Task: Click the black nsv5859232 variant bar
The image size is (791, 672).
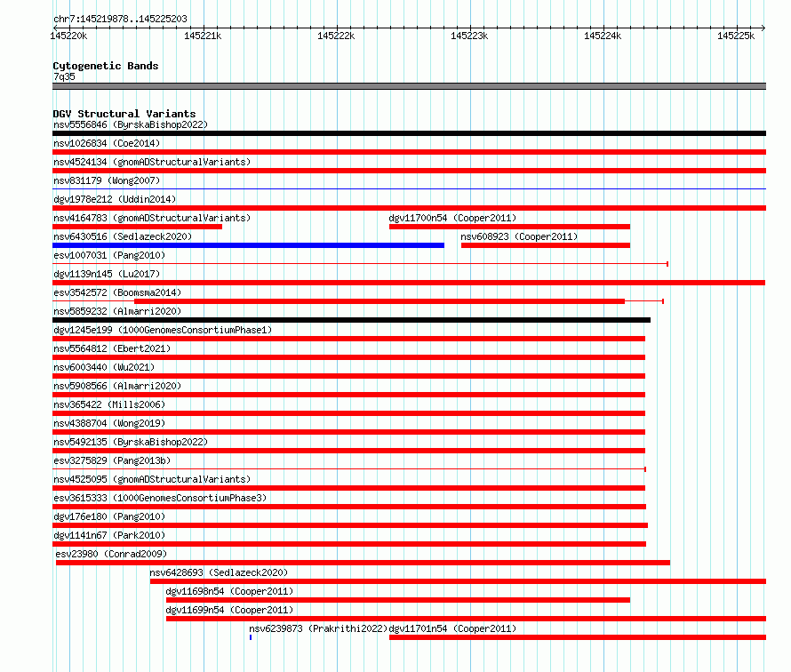Action: coord(352,320)
